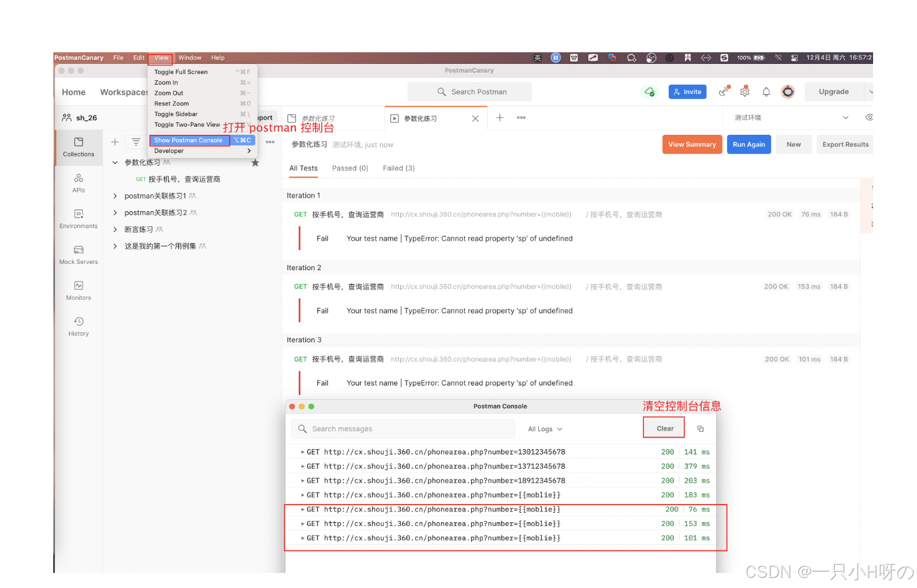Viewport: 917px width, 588px height.
Task: Click the Search Postman field
Action: 470,92
